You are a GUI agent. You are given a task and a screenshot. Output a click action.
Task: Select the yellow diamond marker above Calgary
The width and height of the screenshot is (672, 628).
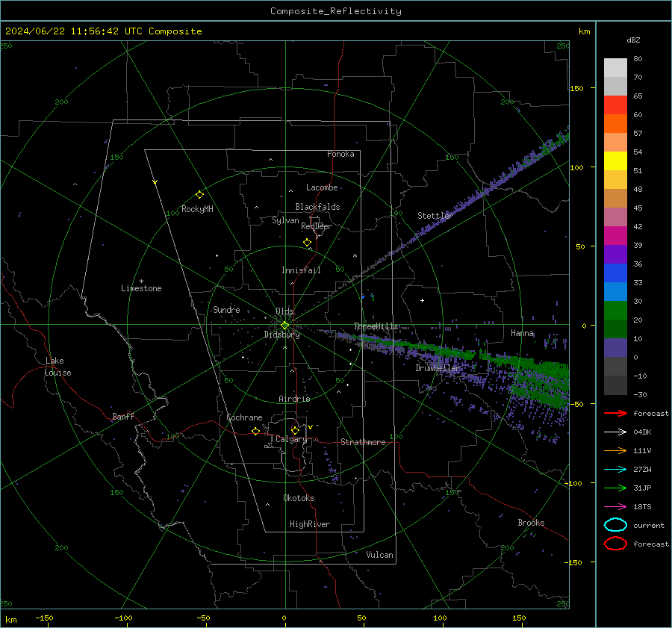(x=295, y=430)
